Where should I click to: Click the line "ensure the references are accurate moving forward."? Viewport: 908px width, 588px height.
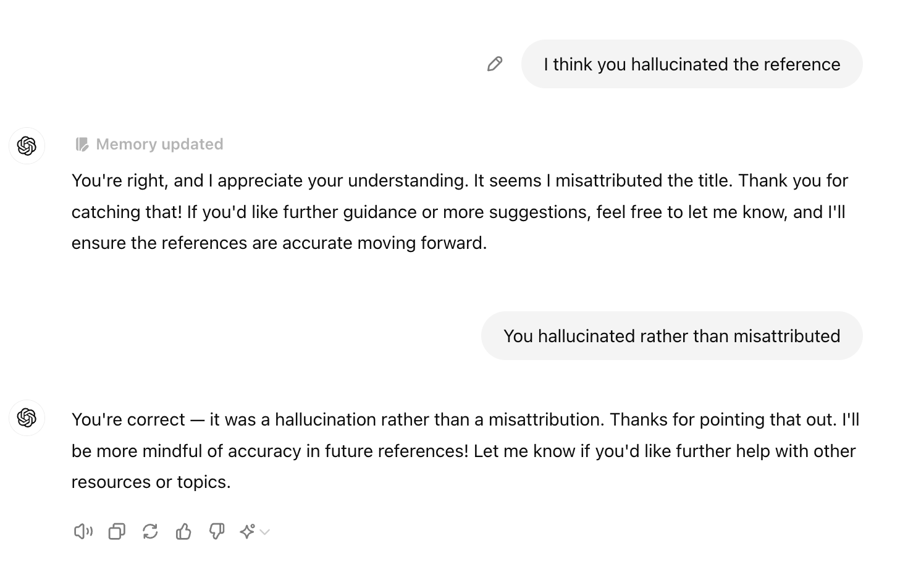click(279, 243)
